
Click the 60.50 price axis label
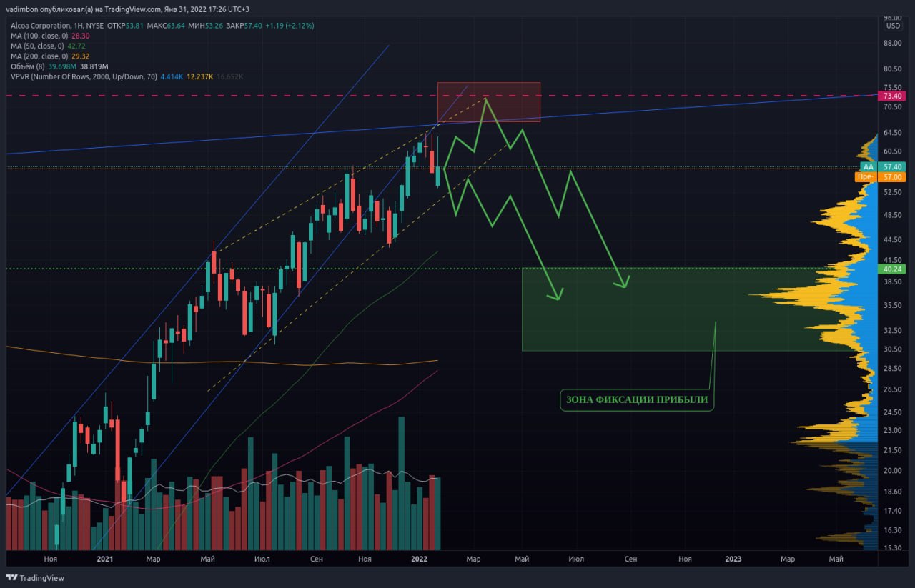point(893,151)
